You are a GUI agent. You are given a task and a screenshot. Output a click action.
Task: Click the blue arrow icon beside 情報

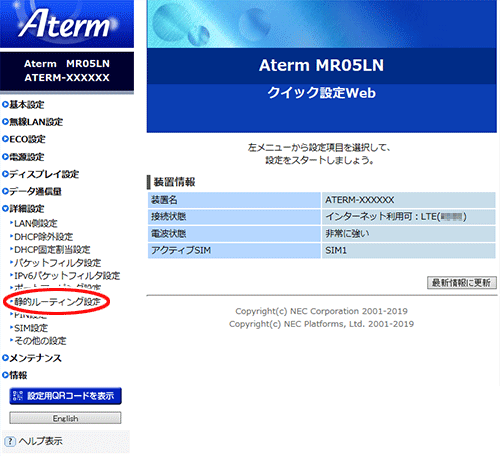[x=5, y=375]
